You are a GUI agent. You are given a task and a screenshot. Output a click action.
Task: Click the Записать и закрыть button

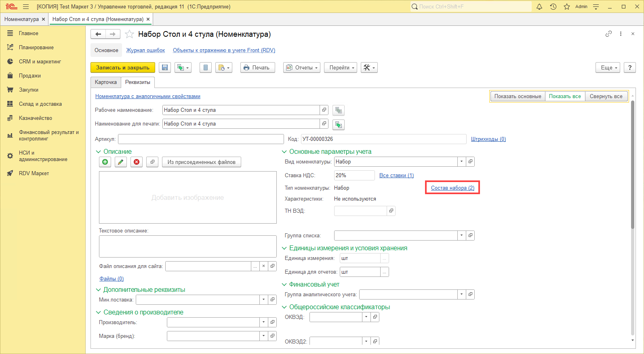[123, 68]
